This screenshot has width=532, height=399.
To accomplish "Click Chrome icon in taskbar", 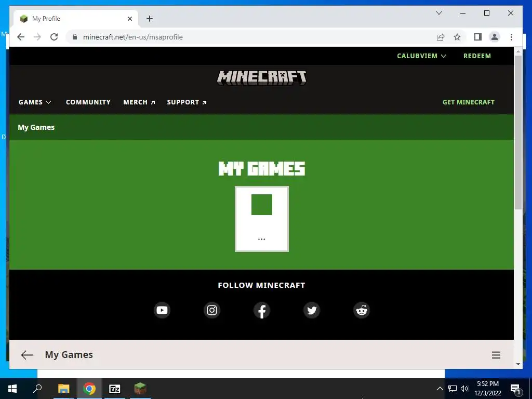I will [x=89, y=389].
